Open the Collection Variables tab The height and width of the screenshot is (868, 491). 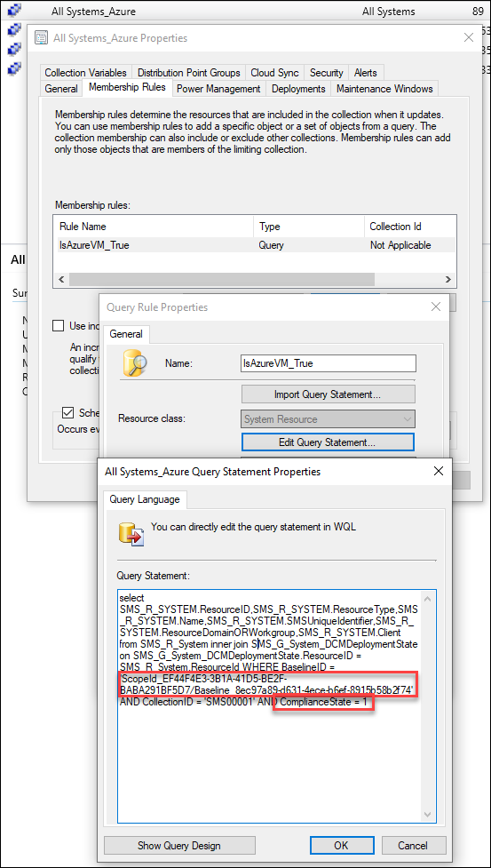(x=86, y=73)
